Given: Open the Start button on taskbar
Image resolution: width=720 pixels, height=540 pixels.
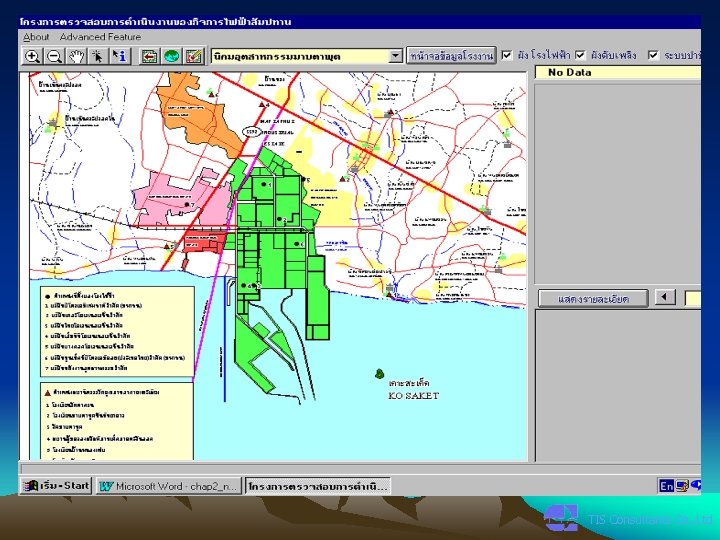Looking at the screenshot, I should point(56,486).
